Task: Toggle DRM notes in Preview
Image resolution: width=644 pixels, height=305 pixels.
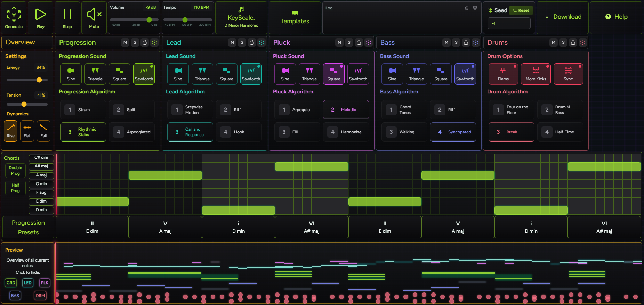Action: pyautogui.click(x=40, y=296)
